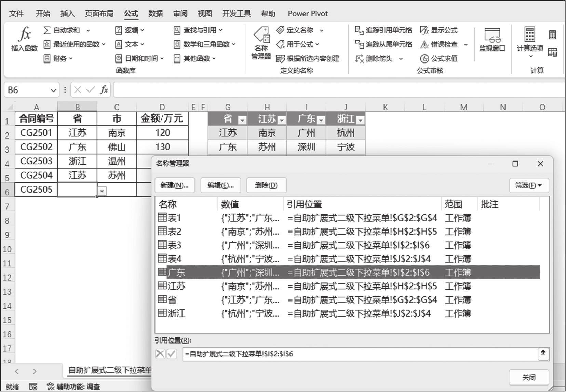
Task: Open the 开发工具 ribbon tab
Action: [x=236, y=14]
